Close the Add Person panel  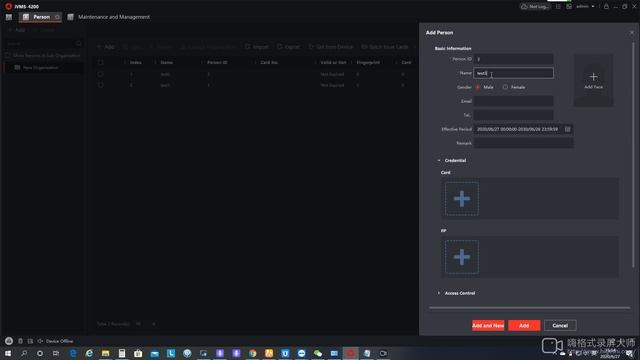[x=631, y=33]
